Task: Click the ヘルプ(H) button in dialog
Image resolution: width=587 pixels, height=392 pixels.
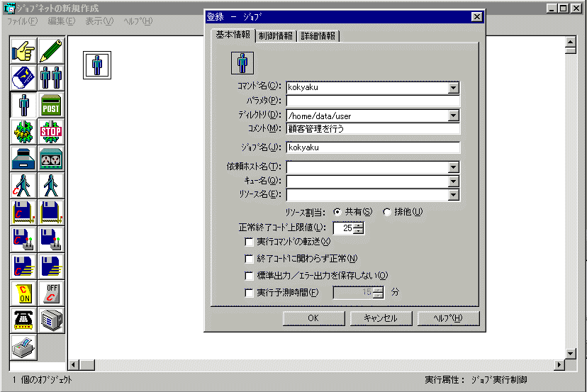Action: (448, 318)
